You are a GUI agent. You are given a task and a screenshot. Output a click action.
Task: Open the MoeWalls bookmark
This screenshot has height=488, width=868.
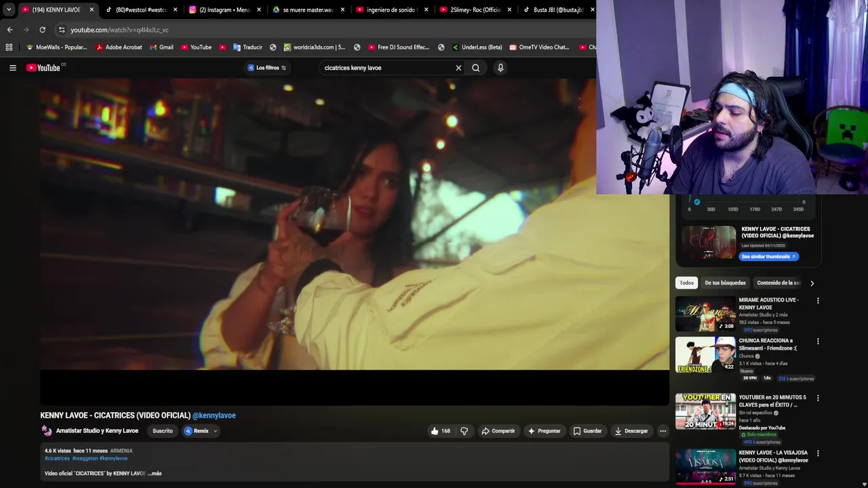coord(56,47)
